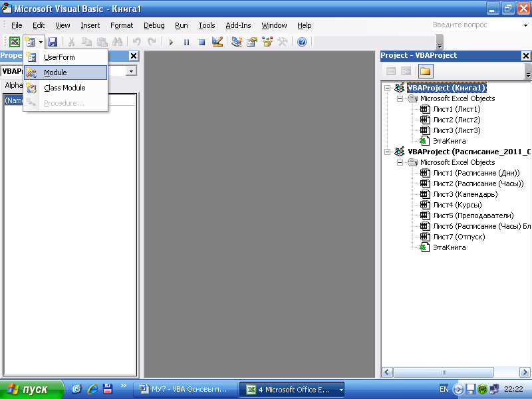Collapse Microsoft Excel Objects under Расписание project
The image size is (532, 399).
click(400, 162)
